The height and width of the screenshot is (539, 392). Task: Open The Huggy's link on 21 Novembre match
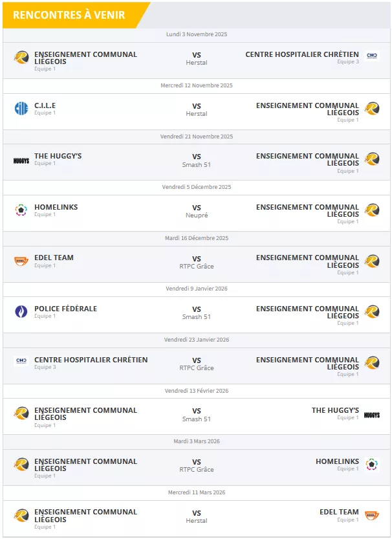click(58, 156)
